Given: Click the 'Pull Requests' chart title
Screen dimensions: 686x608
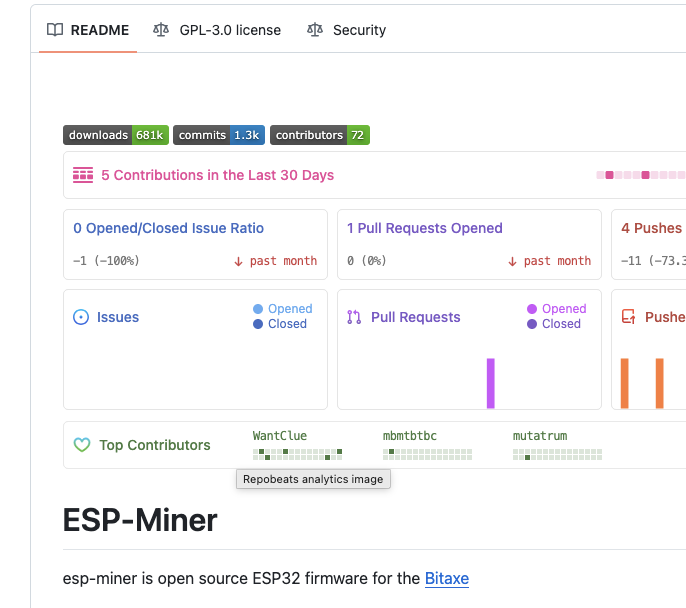Looking at the screenshot, I should 416,317.
